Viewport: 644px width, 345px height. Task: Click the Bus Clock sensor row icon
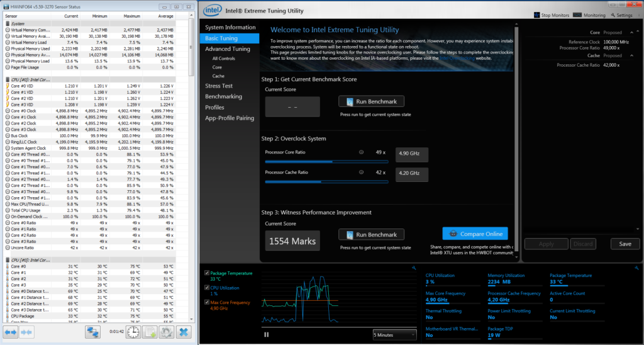click(8, 135)
